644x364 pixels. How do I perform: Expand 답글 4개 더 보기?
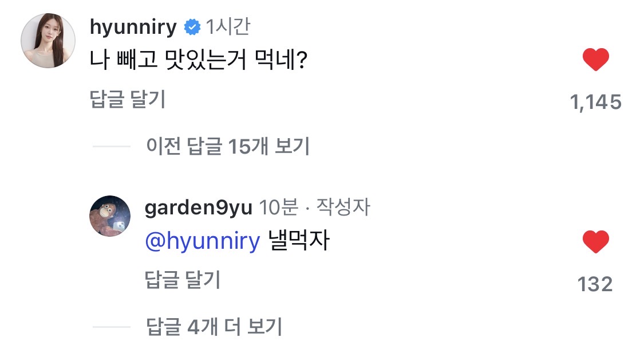pyautogui.click(x=214, y=327)
